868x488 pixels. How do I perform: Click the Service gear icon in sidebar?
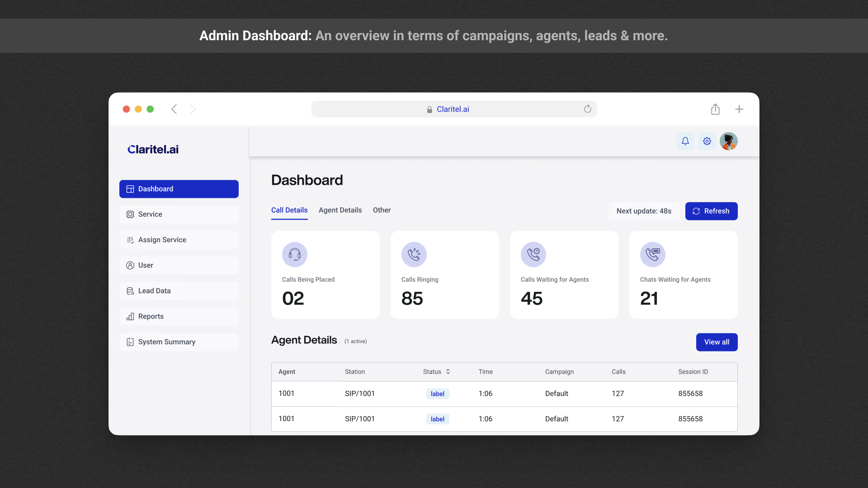click(x=130, y=214)
